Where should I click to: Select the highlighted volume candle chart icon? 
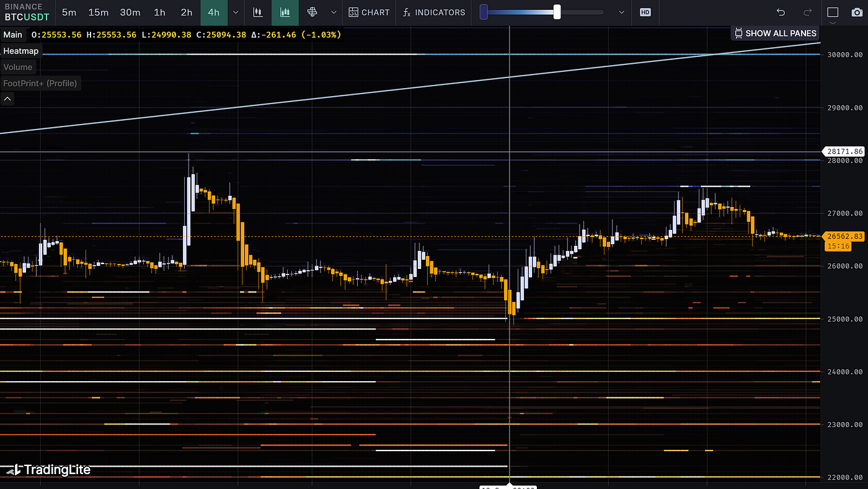click(285, 12)
